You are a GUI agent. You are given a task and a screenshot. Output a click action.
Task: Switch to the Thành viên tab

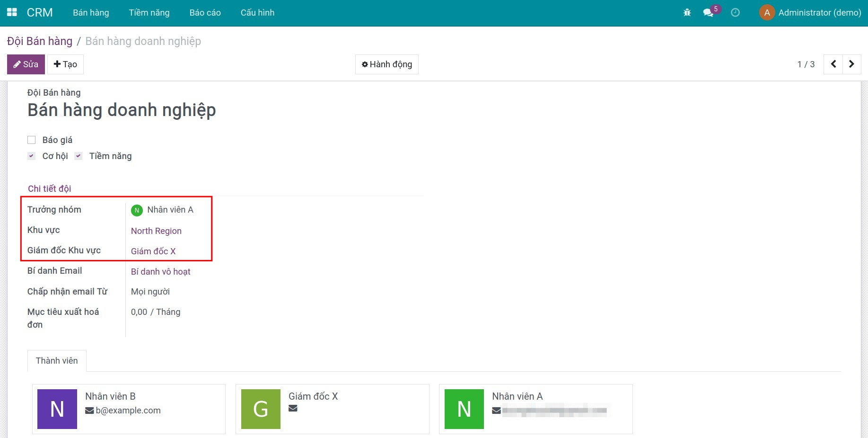pyautogui.click(x=57, y=360)
